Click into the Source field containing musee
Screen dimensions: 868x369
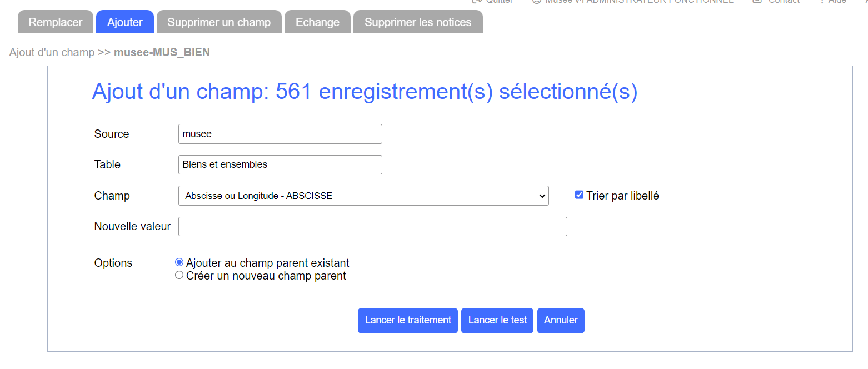(280, 134)
